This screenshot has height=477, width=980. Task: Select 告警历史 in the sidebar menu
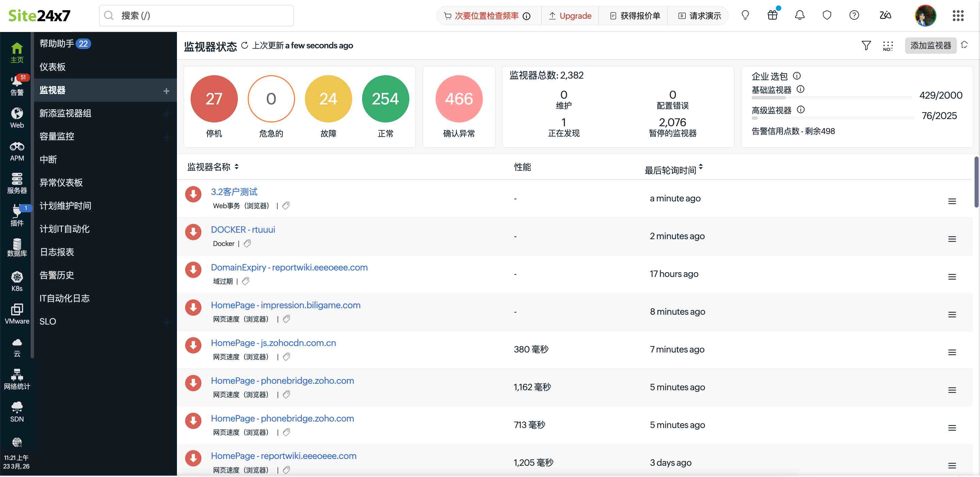pyautogui.click(x=56, y=275)
